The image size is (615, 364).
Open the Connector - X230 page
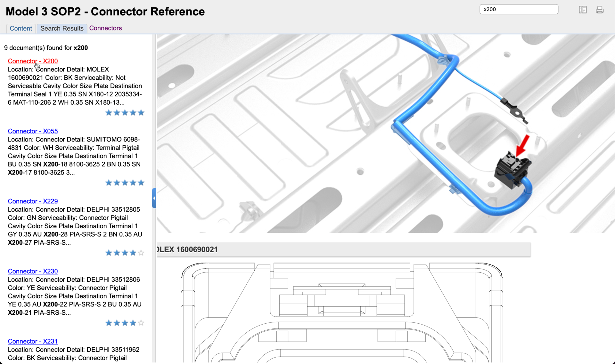coord(32,271)
